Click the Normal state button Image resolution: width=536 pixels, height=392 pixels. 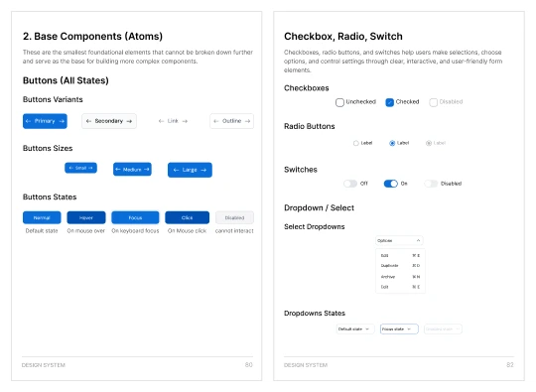[x=42, y=217]
